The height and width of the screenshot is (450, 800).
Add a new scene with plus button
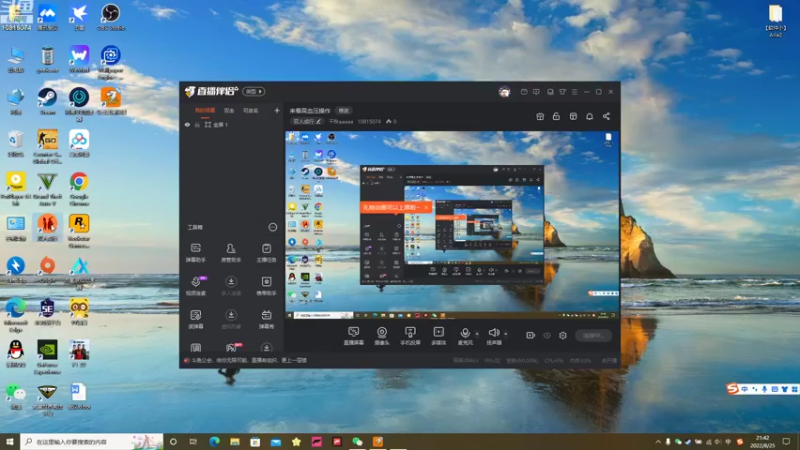(277, 110)
